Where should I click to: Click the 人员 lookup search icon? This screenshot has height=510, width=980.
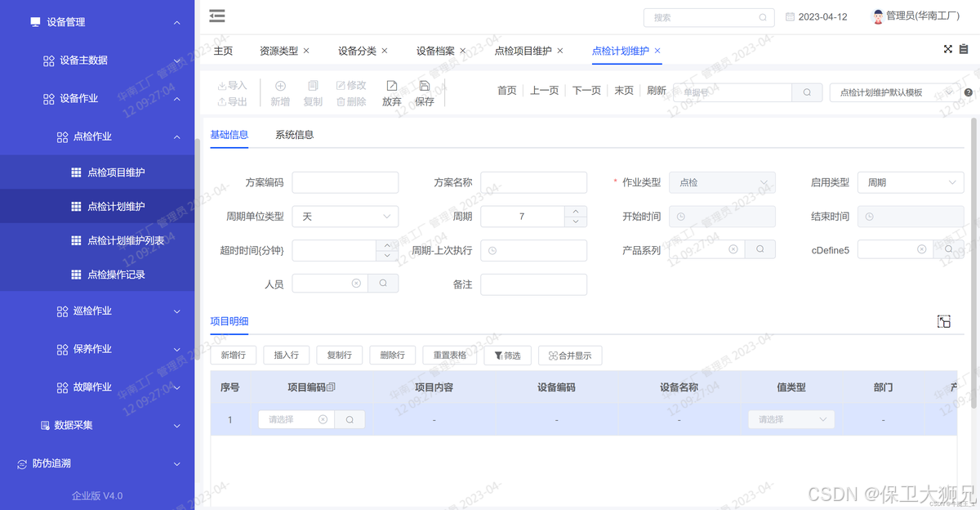click(x=383, y=283)
